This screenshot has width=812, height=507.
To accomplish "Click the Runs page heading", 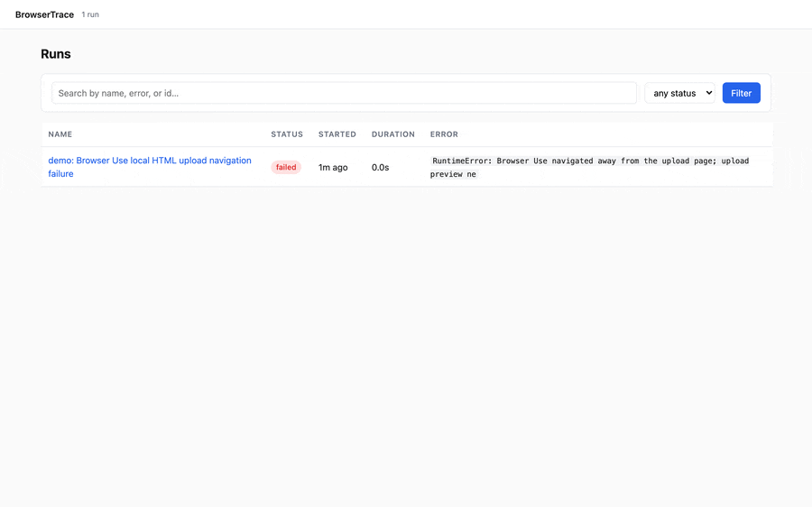I will [56, 54].
